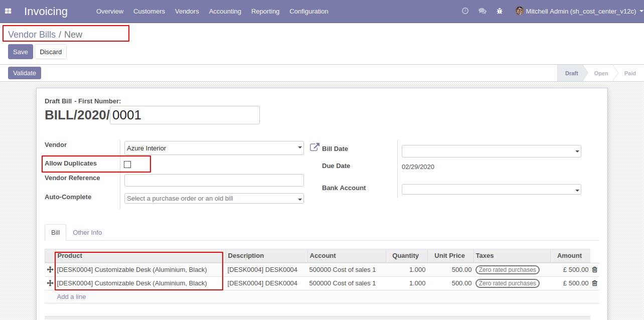
Task: Open the conversations chat icon
Action: coord(482,11)
